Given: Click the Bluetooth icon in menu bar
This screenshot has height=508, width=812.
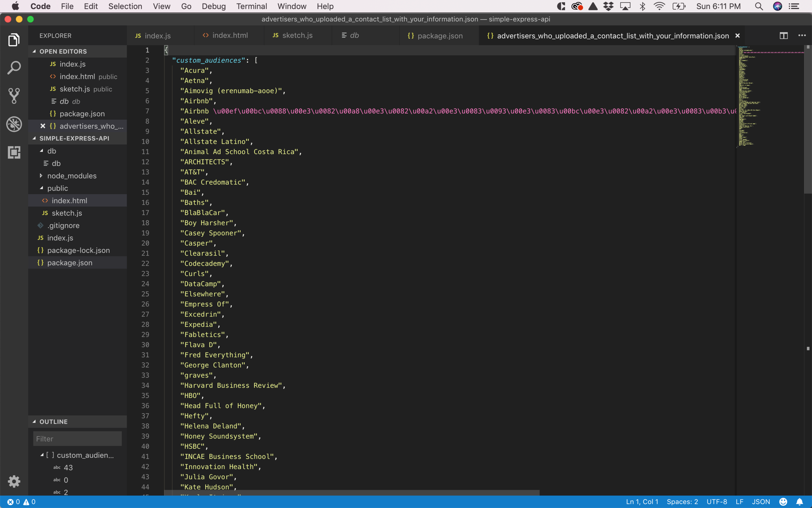Looking at the screenshot, I should (x=642, y=7).
